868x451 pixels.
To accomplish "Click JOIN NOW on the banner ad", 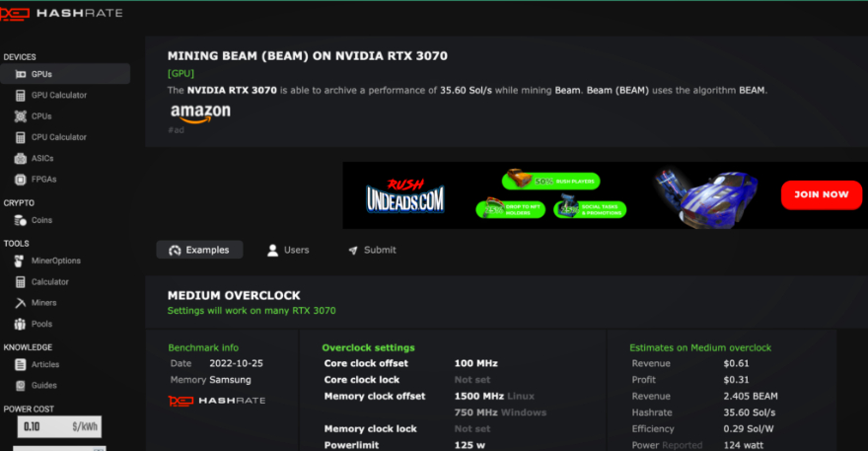I will tap(822, 195).
